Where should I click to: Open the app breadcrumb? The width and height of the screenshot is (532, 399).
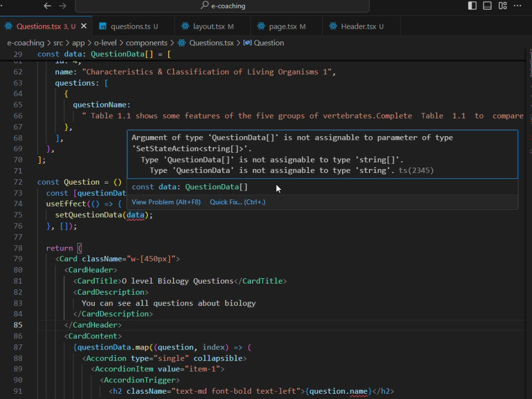click(x=78, y=43)
